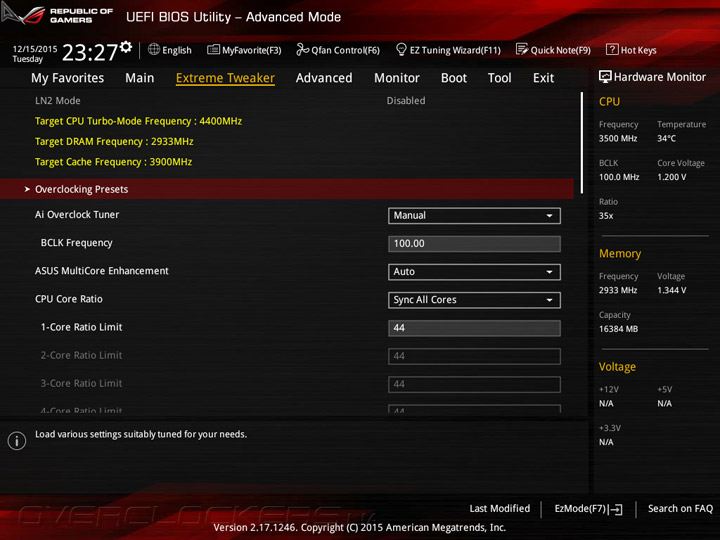
Task: Click the CPU temperature 34°C value
Action: (x=666, y=138)
